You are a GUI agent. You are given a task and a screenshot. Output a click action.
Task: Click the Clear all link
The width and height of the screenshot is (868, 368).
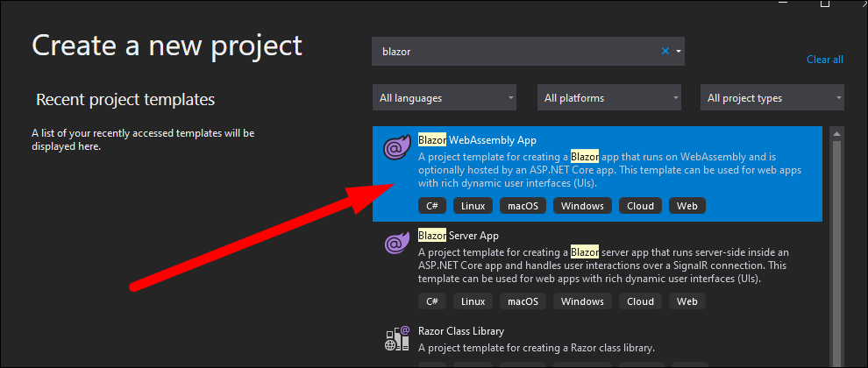point(825,60)
